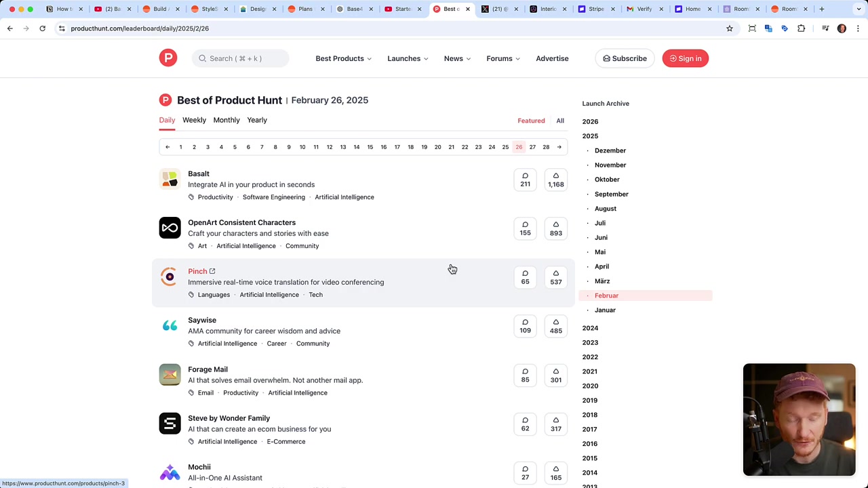The image size is (868, 488).
Task: Upvote Mochii with 165 votes
Action: [556, 473]
